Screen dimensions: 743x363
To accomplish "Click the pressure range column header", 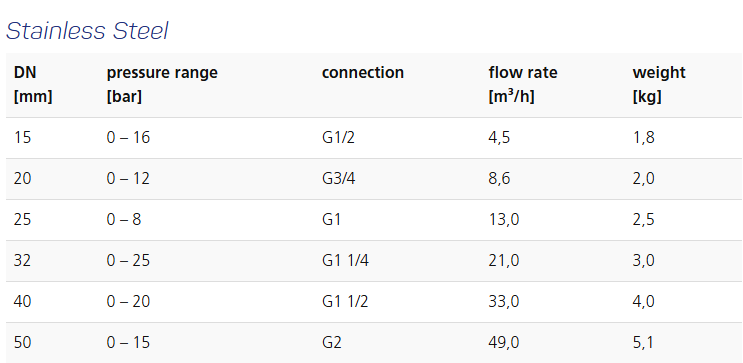I will (x=162, y=85).
